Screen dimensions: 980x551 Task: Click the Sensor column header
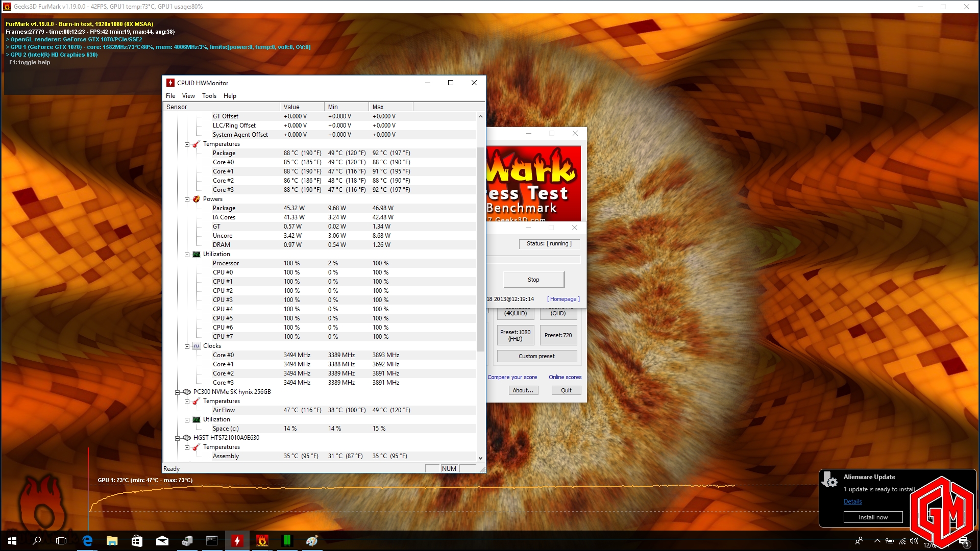[x=222, y=107]
